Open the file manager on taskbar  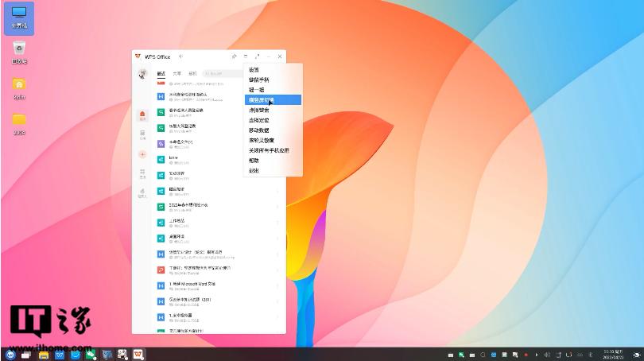(x=44, y=355)
